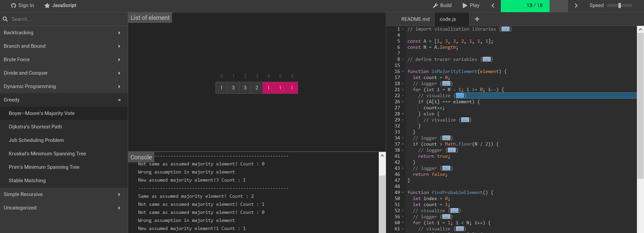This screenshot has height=233, width=644.
Task: Step back with the previous chevron
Action: click(493, 5)
